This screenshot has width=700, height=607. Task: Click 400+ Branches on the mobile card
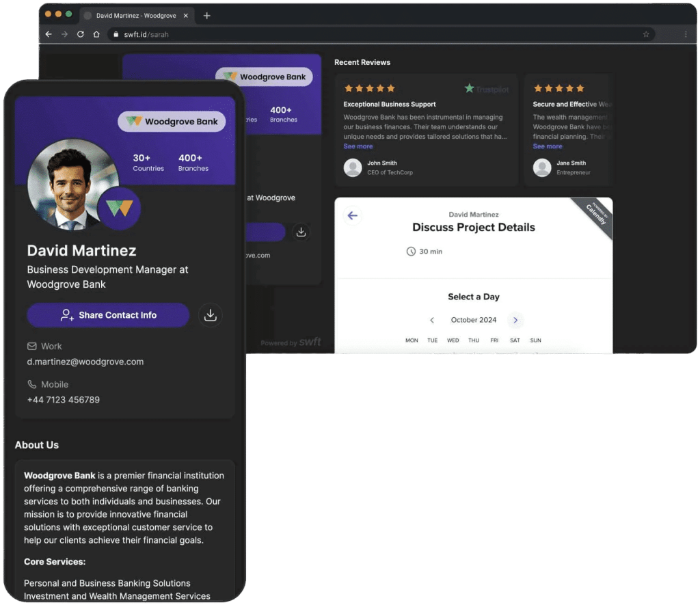193,163
